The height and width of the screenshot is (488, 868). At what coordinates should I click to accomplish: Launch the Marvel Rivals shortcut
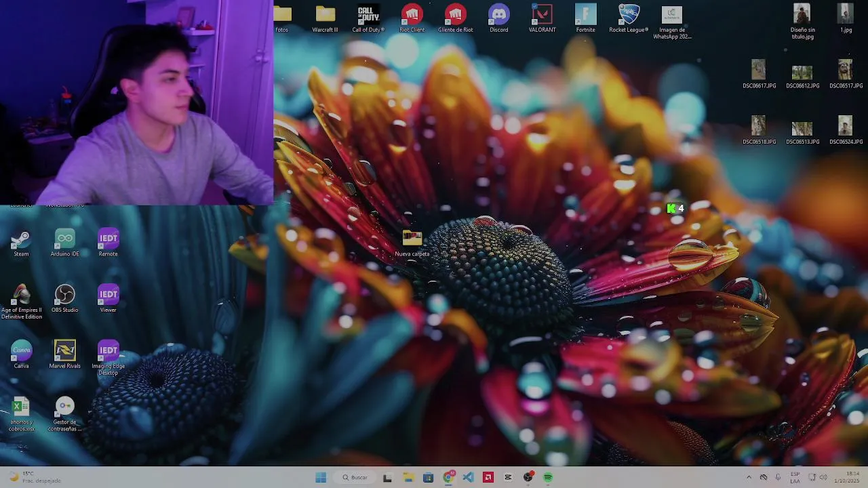[x=64, y=354]
